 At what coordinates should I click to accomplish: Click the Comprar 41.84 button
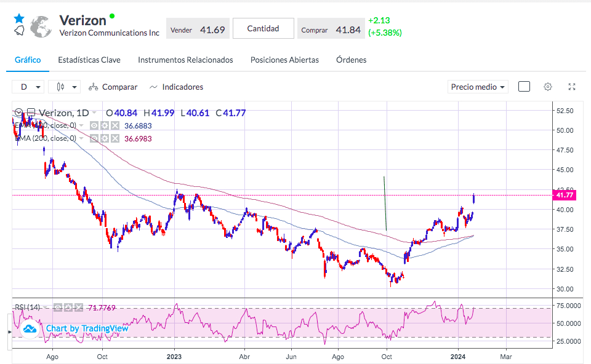coord(331,28)
